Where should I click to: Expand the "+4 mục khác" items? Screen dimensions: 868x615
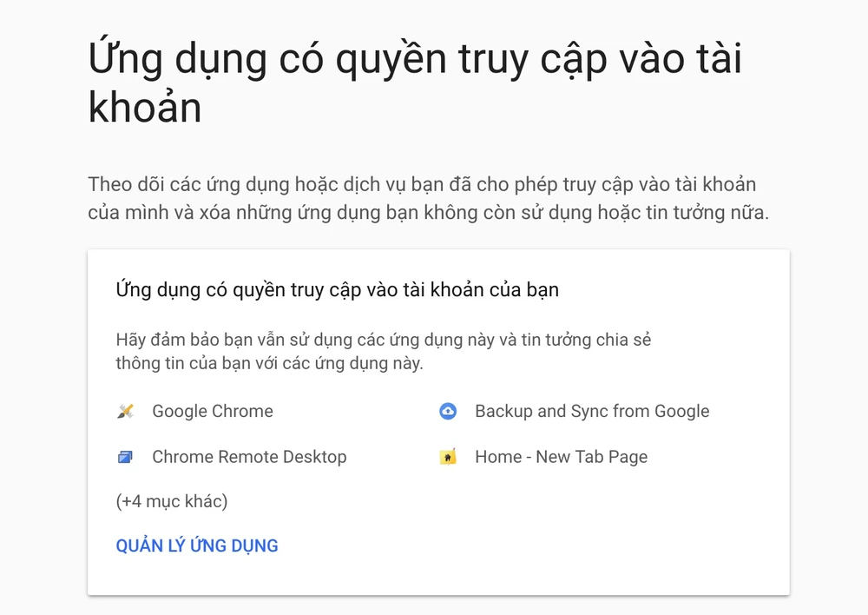[x=172, y=501]
